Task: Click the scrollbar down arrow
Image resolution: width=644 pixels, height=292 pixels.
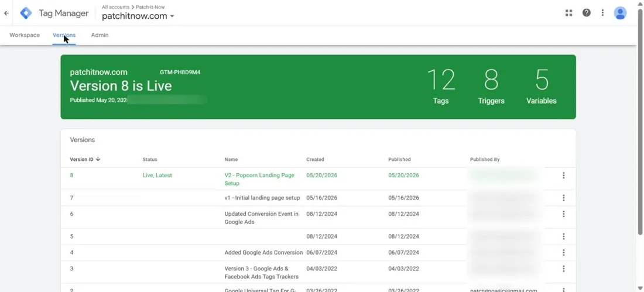Action: [640, 288]
